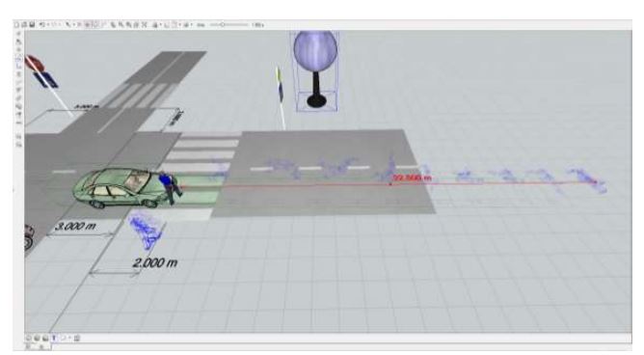Click the highlighted icon in the bottom toolbar
Screen dimensions: 644x355
[54, 338]
